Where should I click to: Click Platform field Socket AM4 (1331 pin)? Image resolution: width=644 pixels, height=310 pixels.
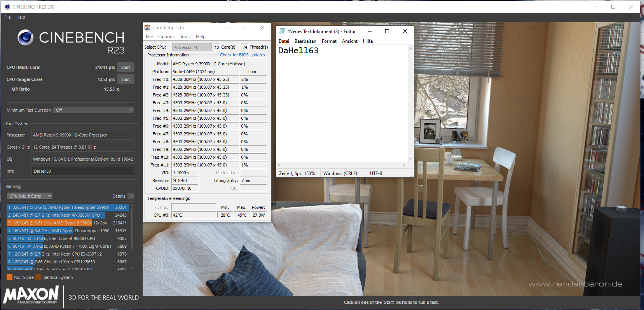(205, 72)
